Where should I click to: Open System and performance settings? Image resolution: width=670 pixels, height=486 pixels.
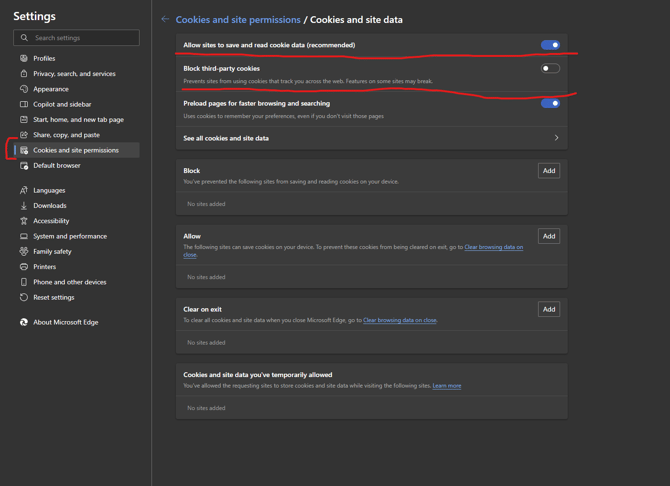pyautogui.click(x=76, y=236)
